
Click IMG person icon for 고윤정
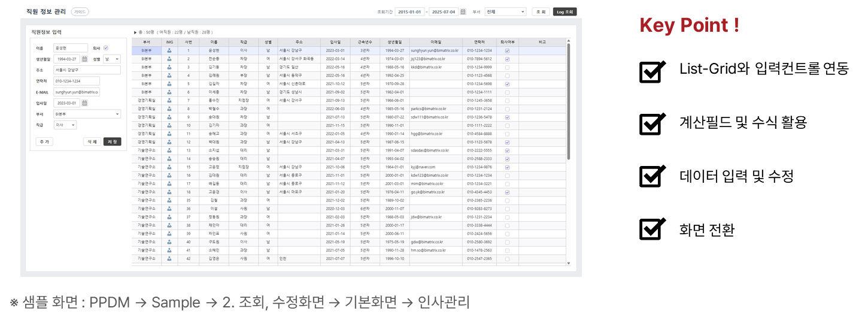click(169, 167)
